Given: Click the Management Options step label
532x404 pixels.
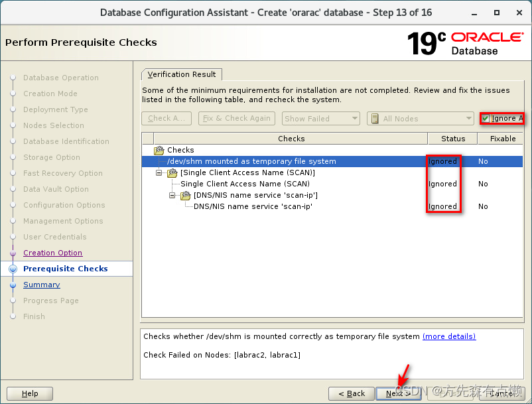Looking at the screenshot, I should pyautogui.click(x=63, y=221).
